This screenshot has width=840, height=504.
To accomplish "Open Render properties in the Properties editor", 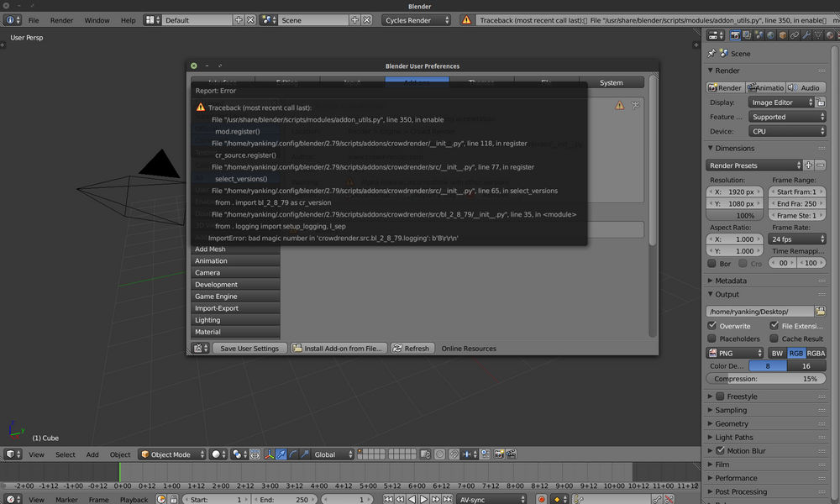I will [x=736, y=34].
